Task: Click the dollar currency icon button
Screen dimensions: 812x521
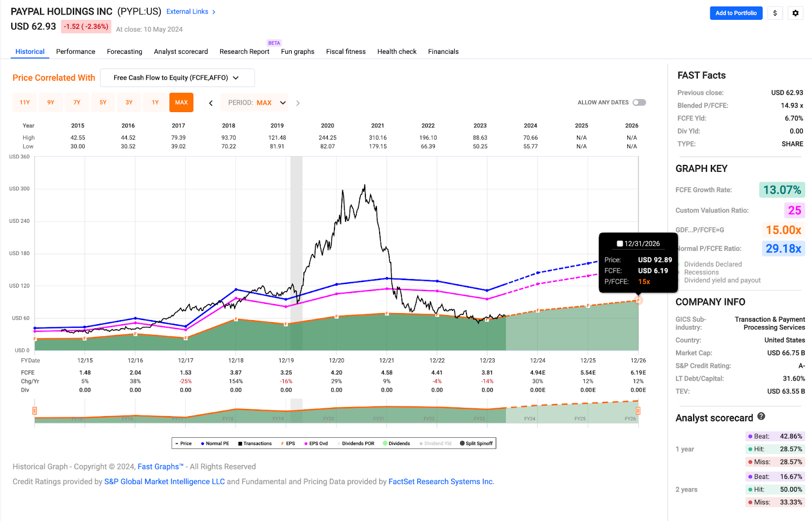Action: point(774,13)
